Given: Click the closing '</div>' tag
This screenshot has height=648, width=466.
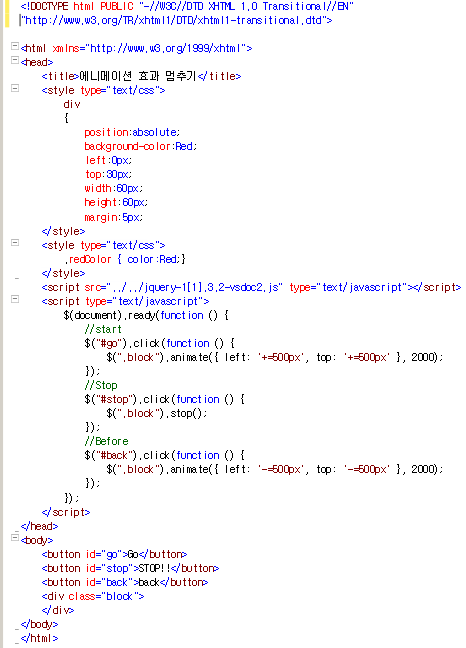Looking at the screenshot, I should [58, 610].
